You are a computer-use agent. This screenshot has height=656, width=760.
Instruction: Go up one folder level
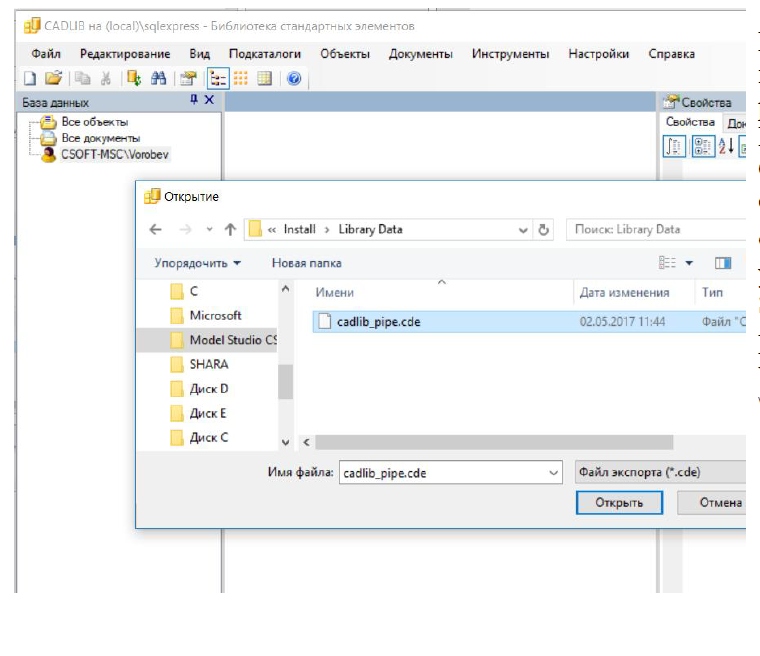pos(230,229)
